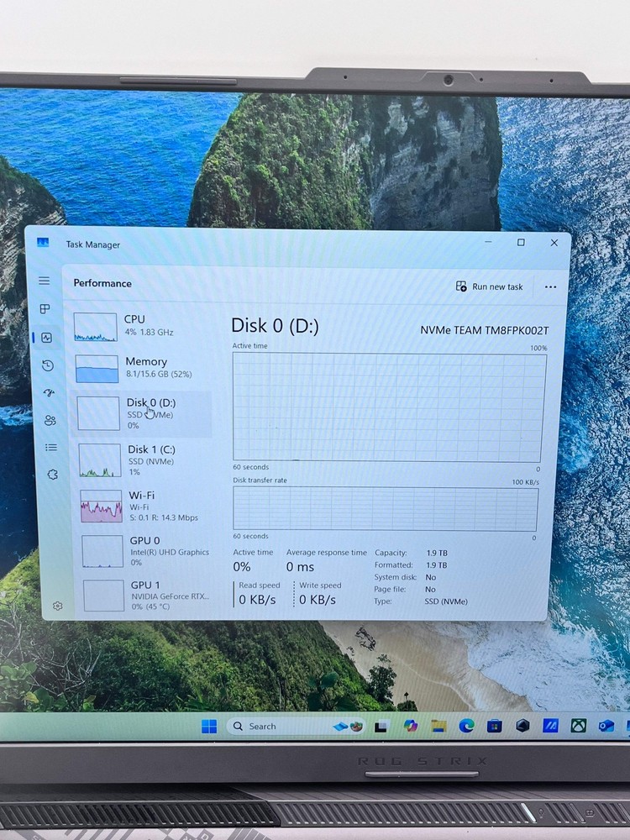Open the App history page icon

pos(48,365)
